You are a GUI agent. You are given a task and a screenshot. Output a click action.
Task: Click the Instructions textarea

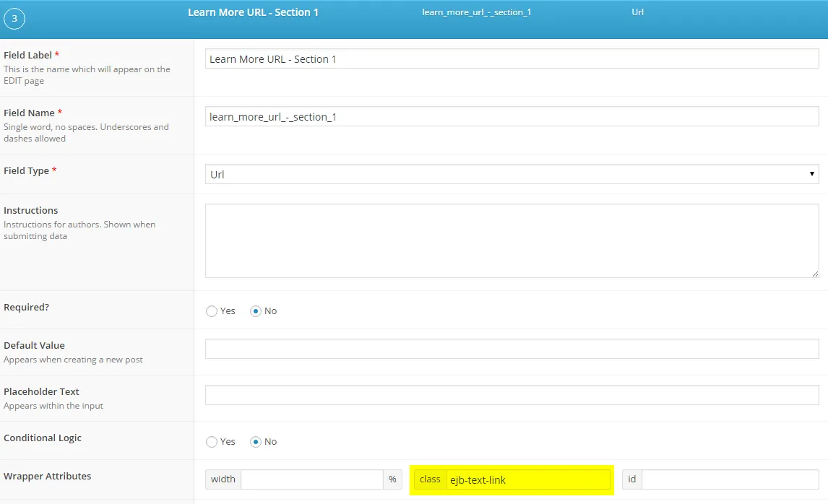coord(512,240)
